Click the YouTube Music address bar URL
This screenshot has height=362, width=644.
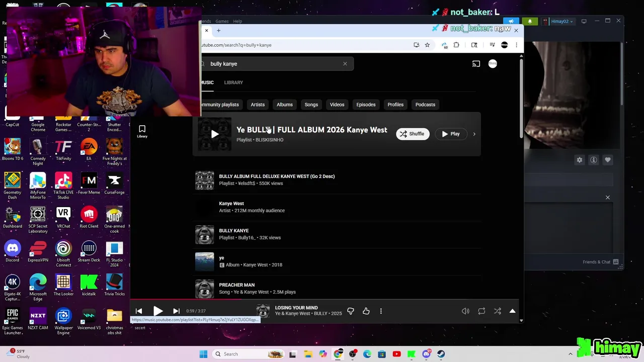coord(236,45)
